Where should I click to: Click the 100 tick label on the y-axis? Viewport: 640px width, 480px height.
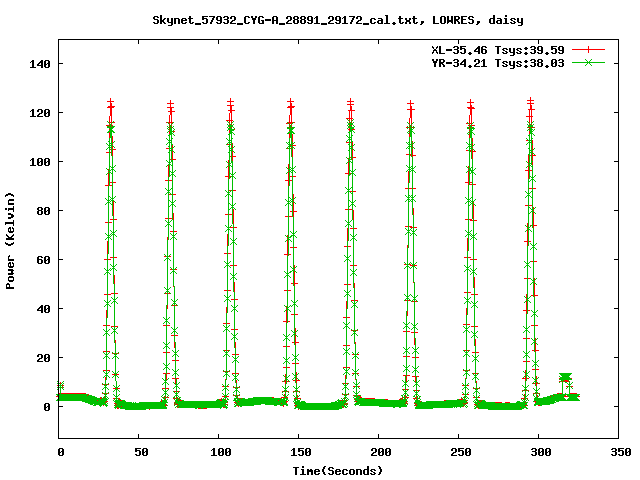point(40,162)
